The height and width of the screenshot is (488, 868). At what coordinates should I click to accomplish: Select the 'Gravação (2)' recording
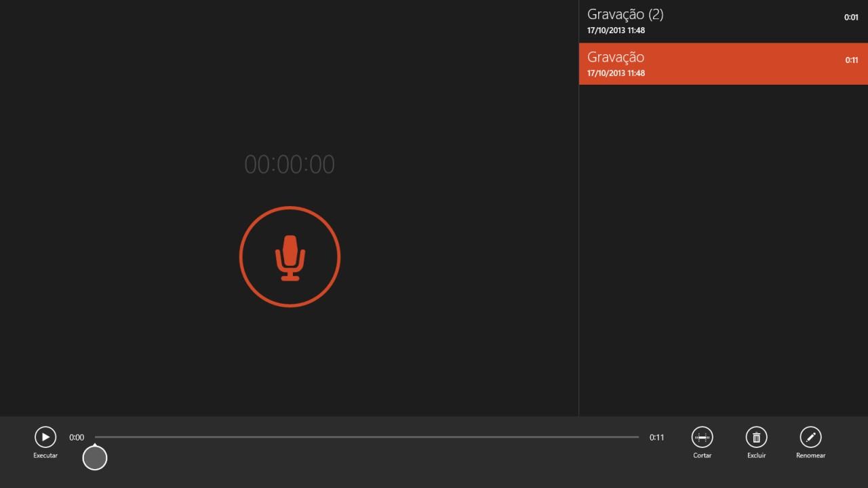pyautogui.click(x=625, y=14)
